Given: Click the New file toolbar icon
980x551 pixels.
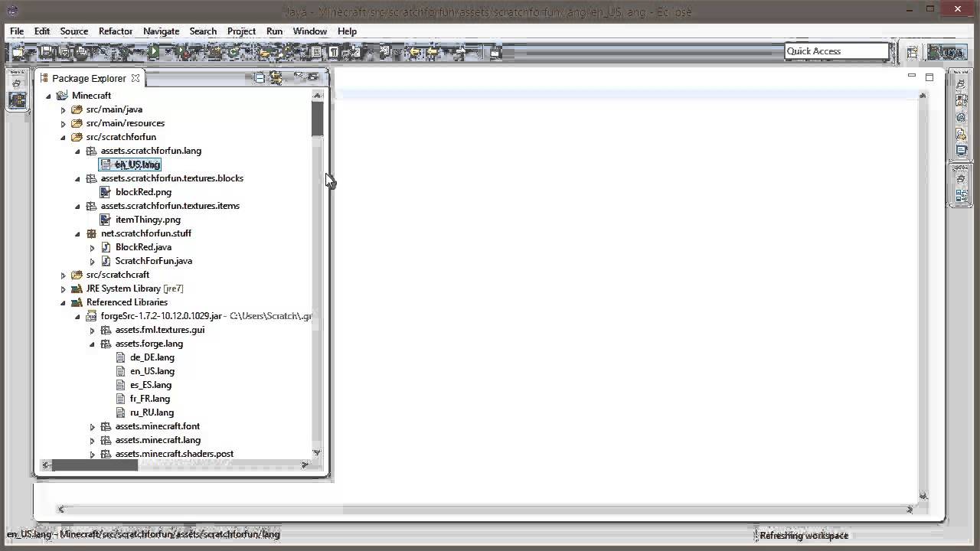Looking at the screenshot, I should (x=17, y=52).
